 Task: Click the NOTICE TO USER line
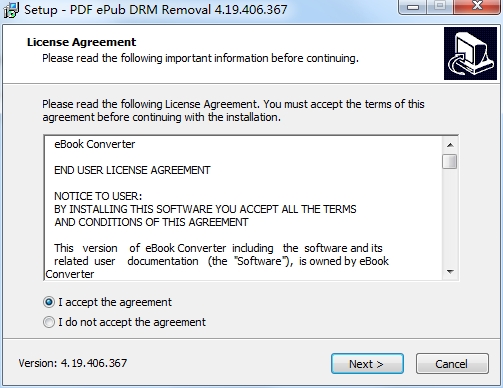[98, 196]
